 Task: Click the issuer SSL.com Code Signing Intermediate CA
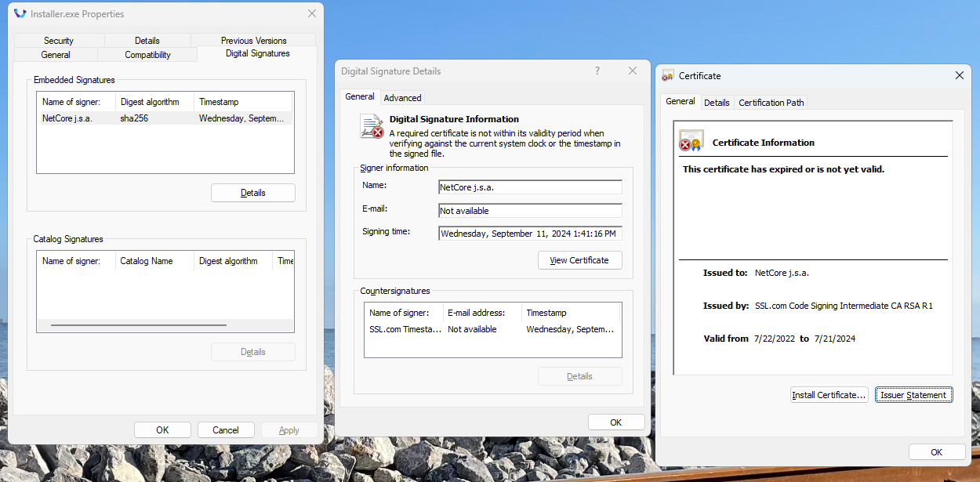[x=844, y=306]
